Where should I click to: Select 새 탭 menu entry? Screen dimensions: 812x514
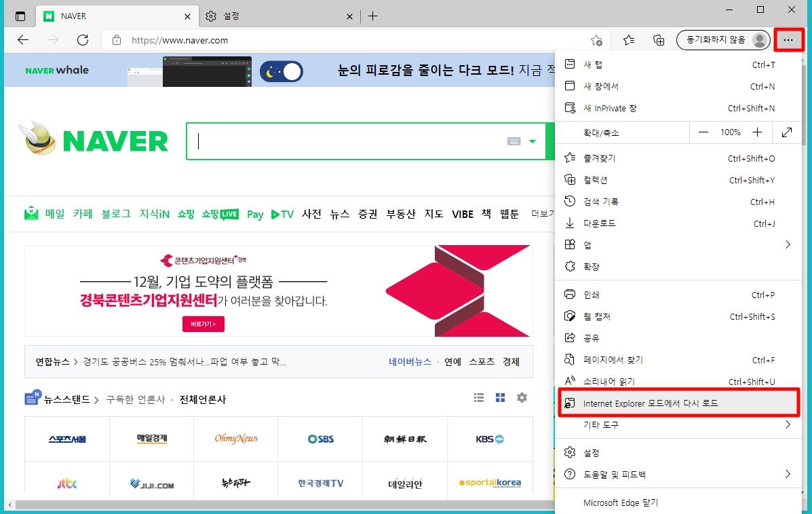pos(678,65)
